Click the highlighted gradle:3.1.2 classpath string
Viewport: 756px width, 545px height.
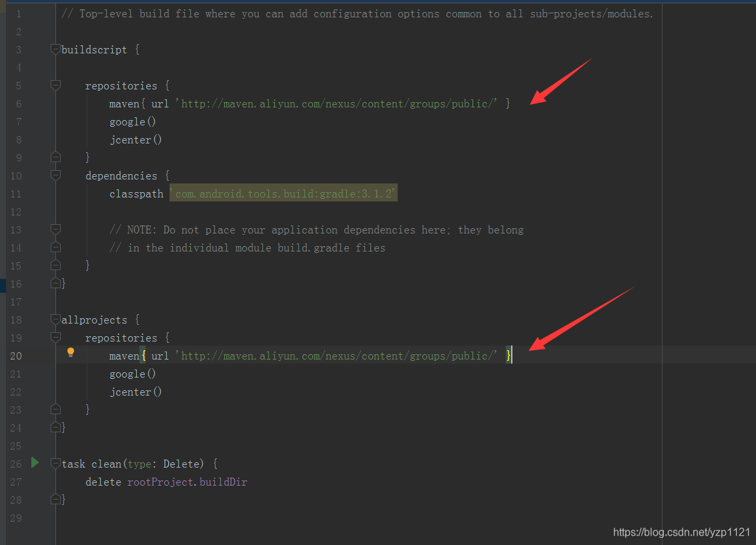(284, 193)
